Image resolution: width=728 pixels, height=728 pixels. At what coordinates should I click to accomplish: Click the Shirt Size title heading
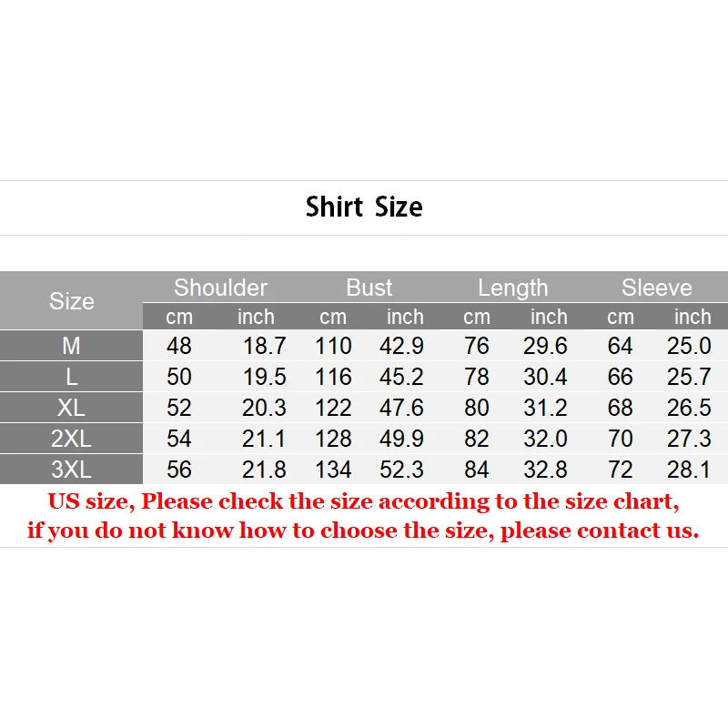point(364,207)
